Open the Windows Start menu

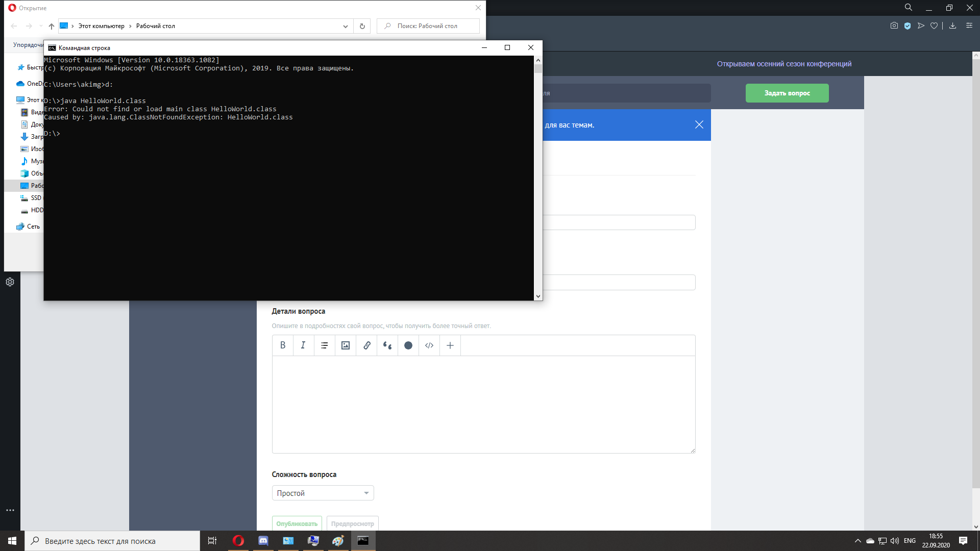click(12, 541)
